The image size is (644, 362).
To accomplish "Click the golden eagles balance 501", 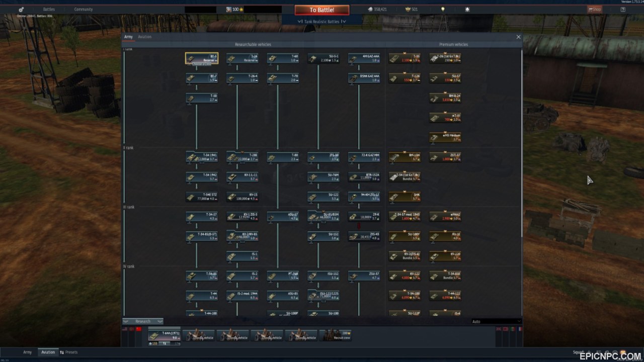I will (x=411, y=9).
